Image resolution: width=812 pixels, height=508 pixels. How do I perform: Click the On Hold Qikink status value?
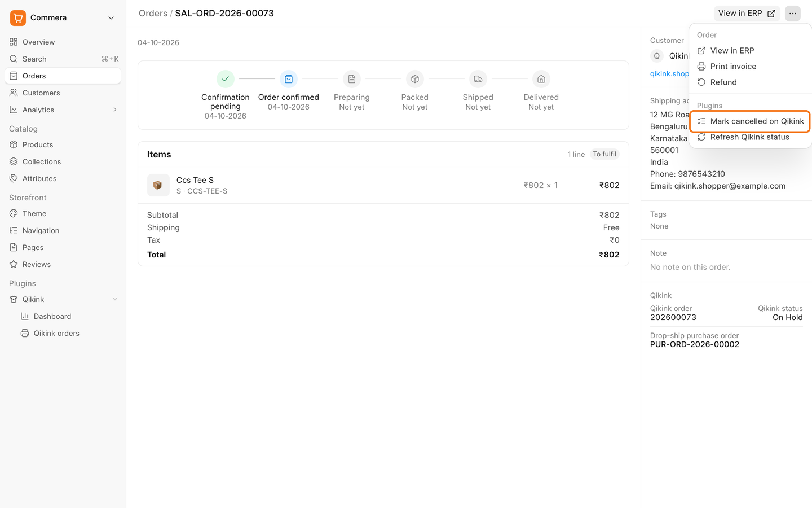click(788, 317)
